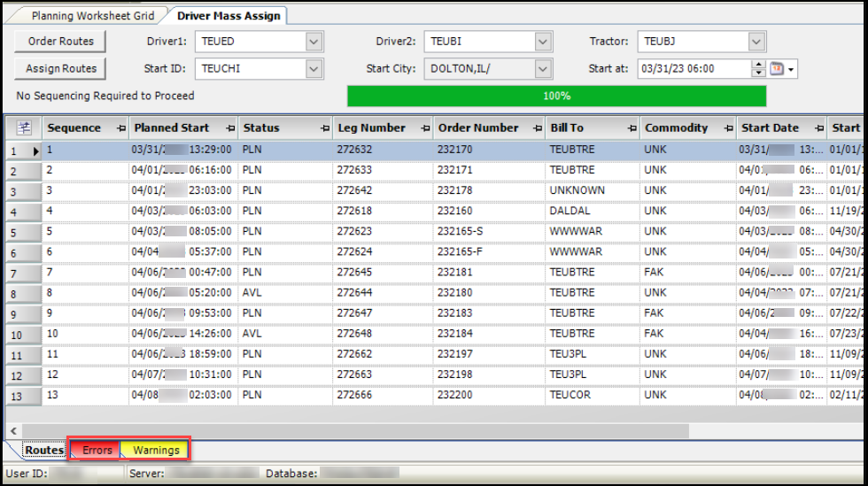Image resolution: width=868 pixels, height=486 pixels.
Task: Open the Start ID dropdown
Action: coord(314,69)
